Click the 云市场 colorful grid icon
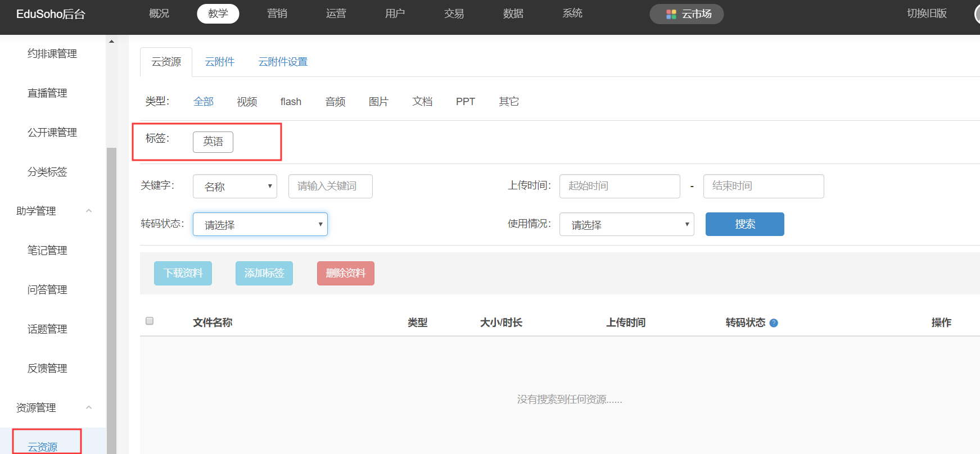 coord(671,14)
